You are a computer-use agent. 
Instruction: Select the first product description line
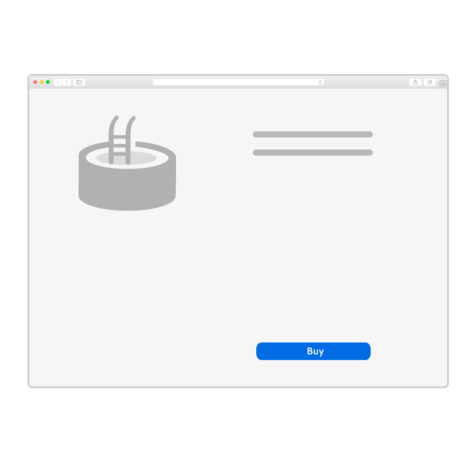[x=313, y=135]
